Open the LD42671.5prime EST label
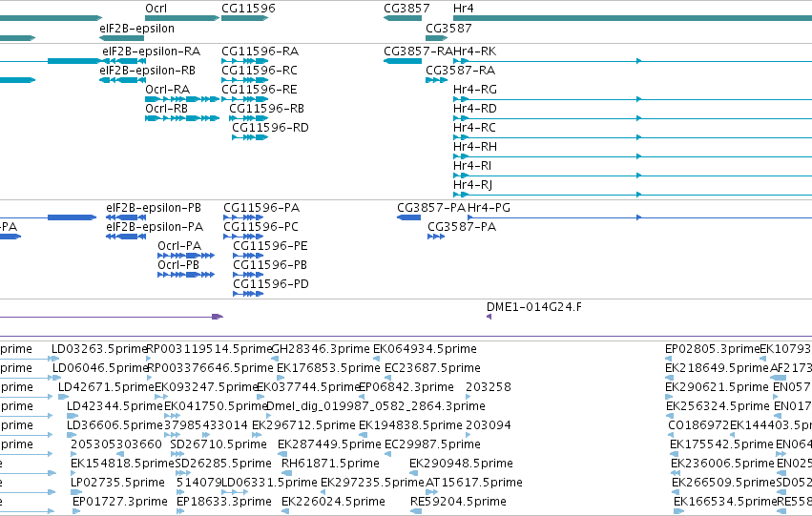812x516 pixels. pyautogui.click(x=106, y=387)
